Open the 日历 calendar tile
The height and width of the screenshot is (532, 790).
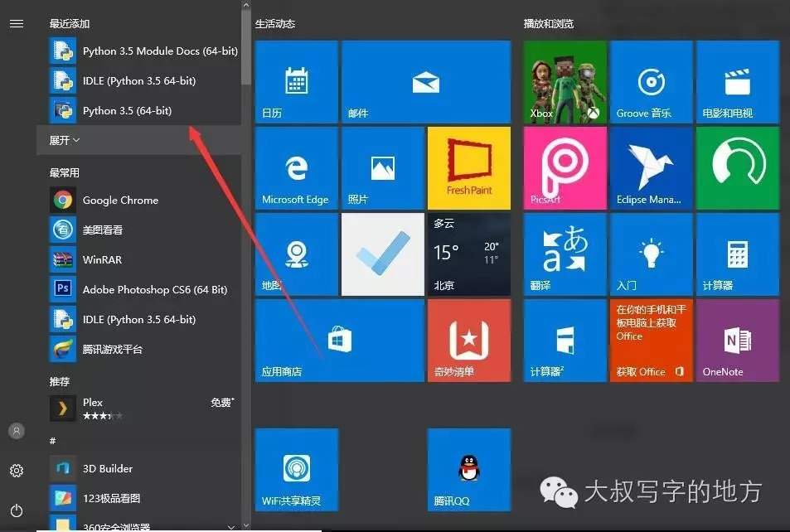click(296, 82)
